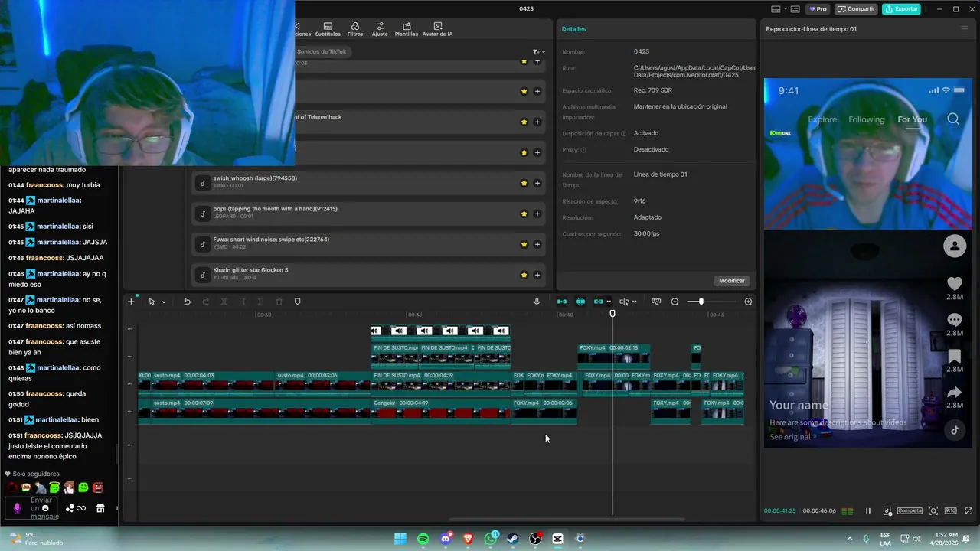Image resolution: width=980 pixels, height=551 pixels.
Task: Select the Sonidos de TikTok category
Action: tap(322, 51)
